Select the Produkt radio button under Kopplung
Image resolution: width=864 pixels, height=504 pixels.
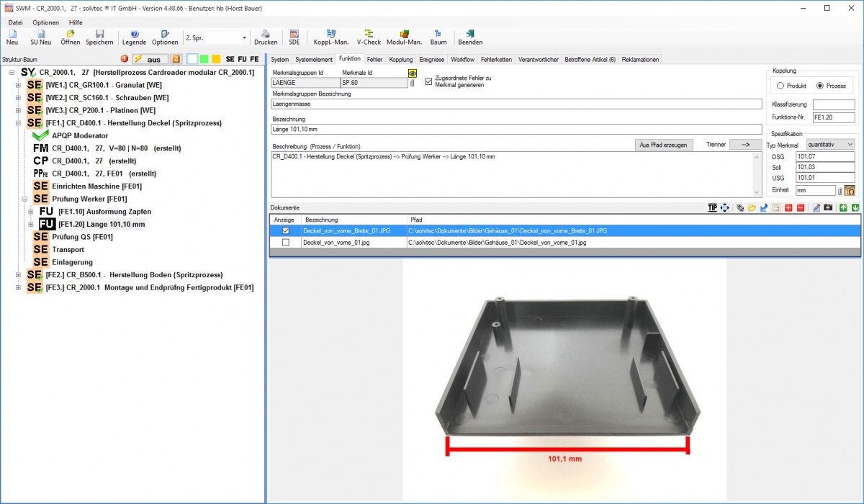[x=780, y=86]
